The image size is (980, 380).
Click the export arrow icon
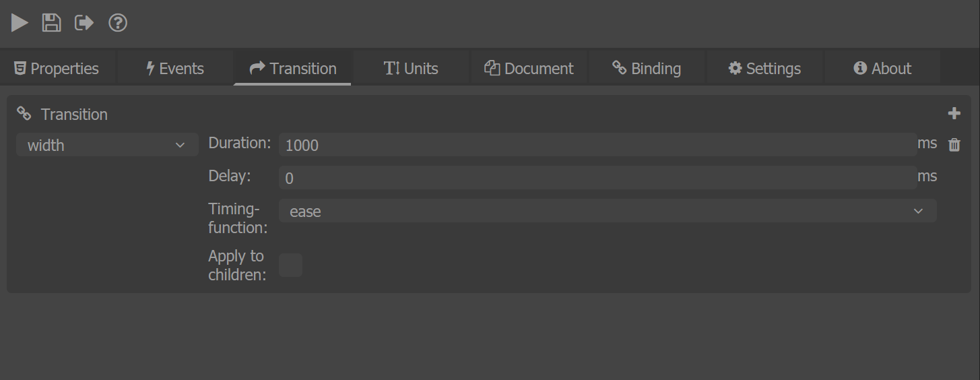84,23
